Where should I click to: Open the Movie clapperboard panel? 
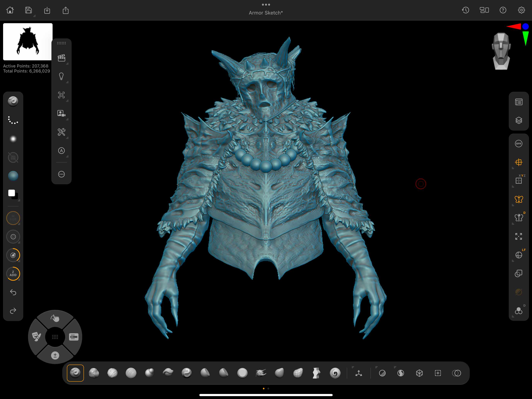pyautogui.click(x=61, y=58)
